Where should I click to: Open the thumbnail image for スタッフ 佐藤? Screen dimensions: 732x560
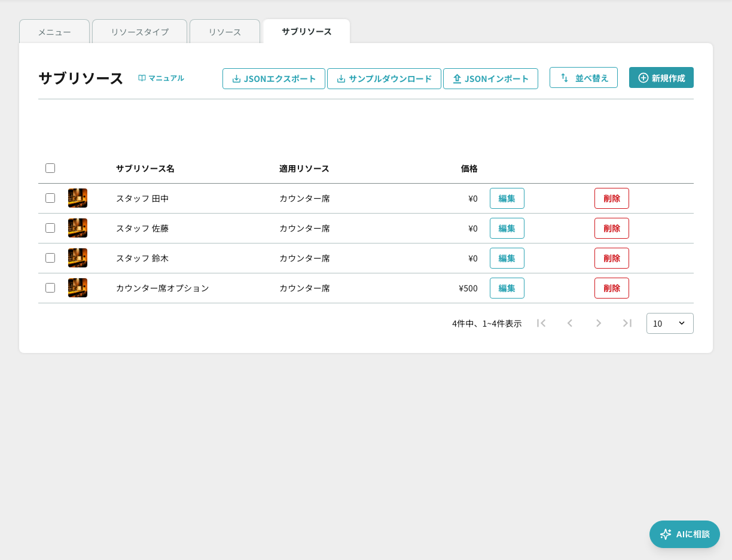[x=78, y=228]
